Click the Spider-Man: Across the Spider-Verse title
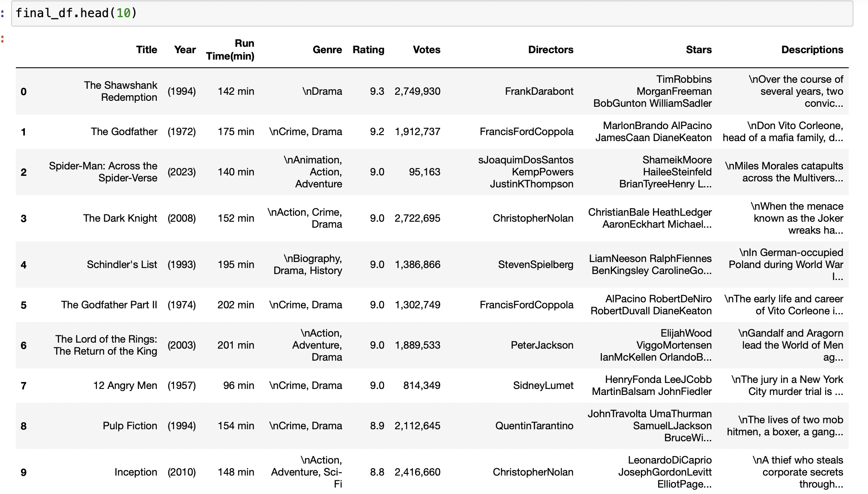The image size is (868, 494). click(x=103, y=172)
